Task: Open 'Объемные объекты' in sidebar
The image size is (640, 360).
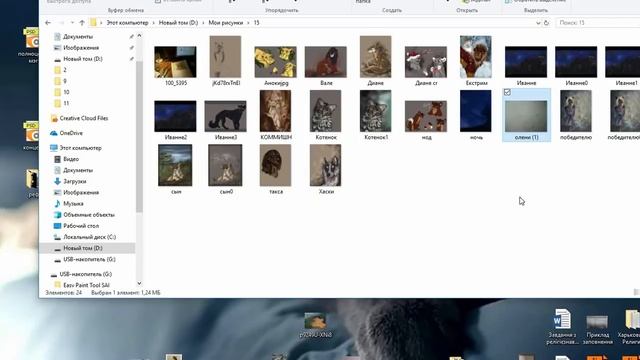Action: tap(89, 215)
